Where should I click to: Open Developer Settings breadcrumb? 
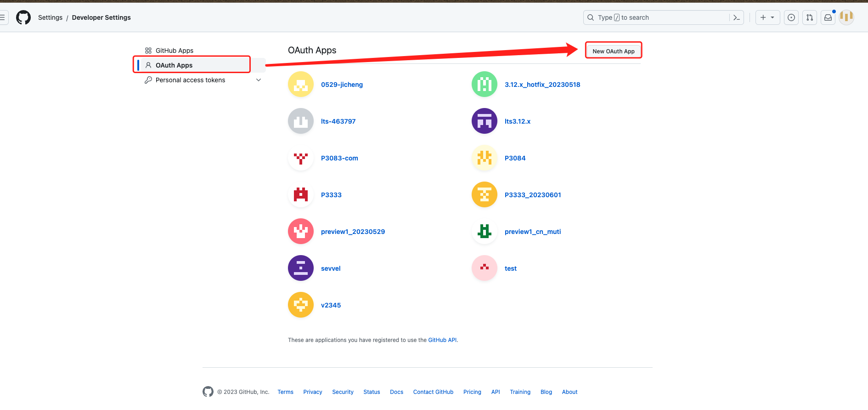pyautogui.click(x=101, y=17)
